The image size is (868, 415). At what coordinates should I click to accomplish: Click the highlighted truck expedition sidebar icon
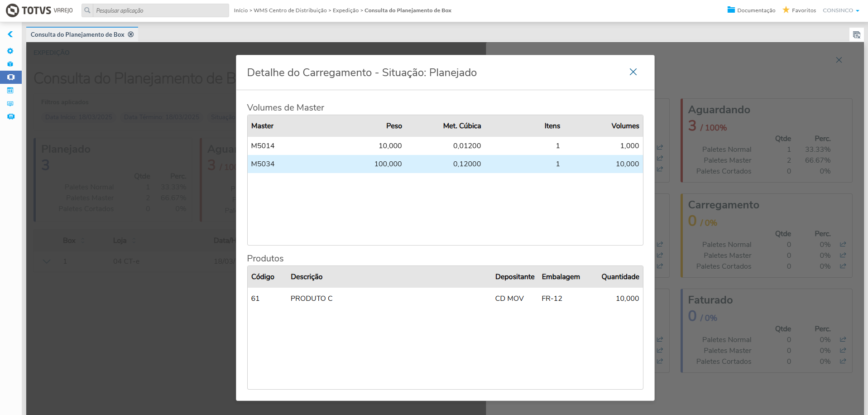click(11, 77)
